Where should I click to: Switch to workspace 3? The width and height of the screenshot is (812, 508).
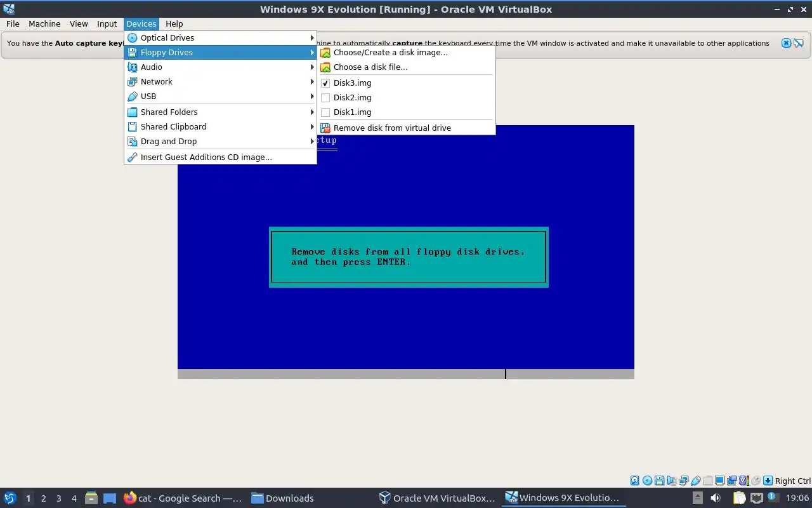tap(59, 498)
